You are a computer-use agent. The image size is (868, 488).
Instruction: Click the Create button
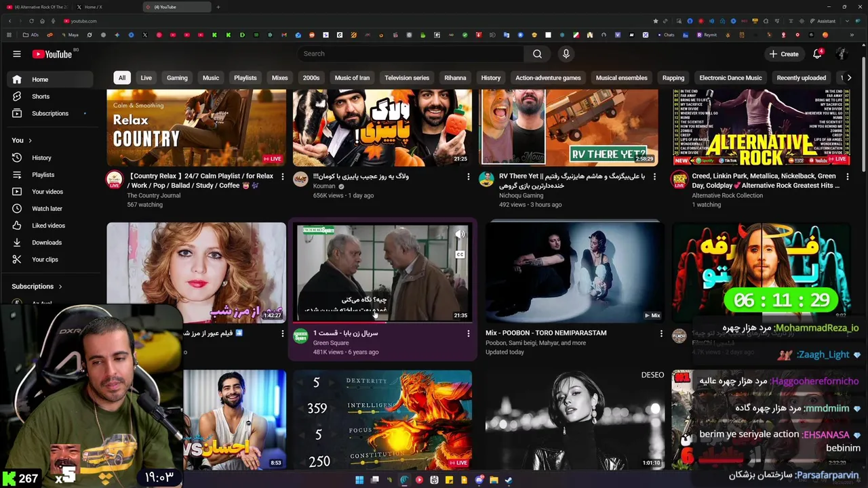point(784,54)
